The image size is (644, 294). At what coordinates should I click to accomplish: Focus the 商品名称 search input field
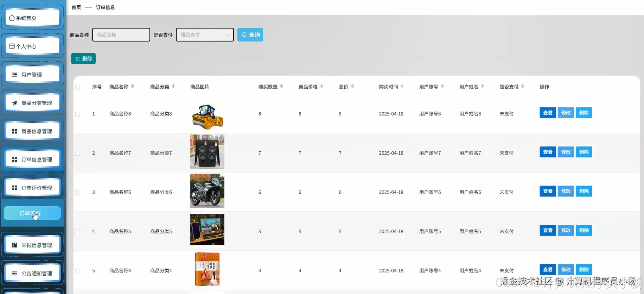click(121, 35)
